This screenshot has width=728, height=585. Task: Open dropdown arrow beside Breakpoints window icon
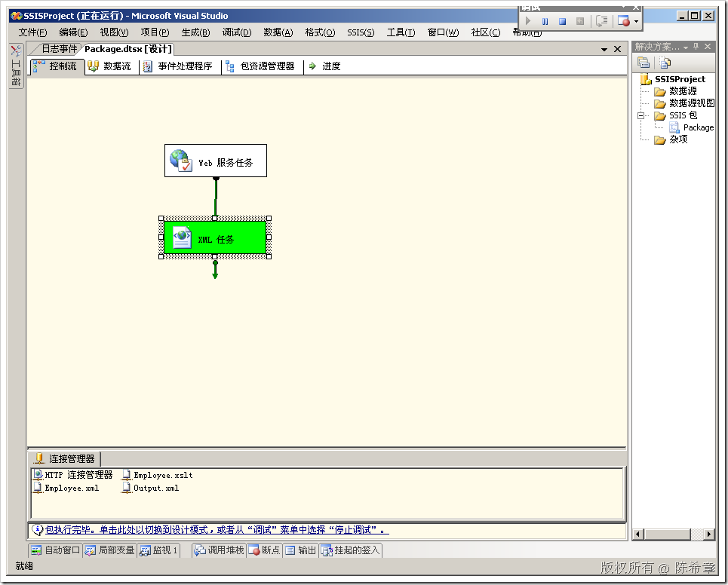pos(636,21)
